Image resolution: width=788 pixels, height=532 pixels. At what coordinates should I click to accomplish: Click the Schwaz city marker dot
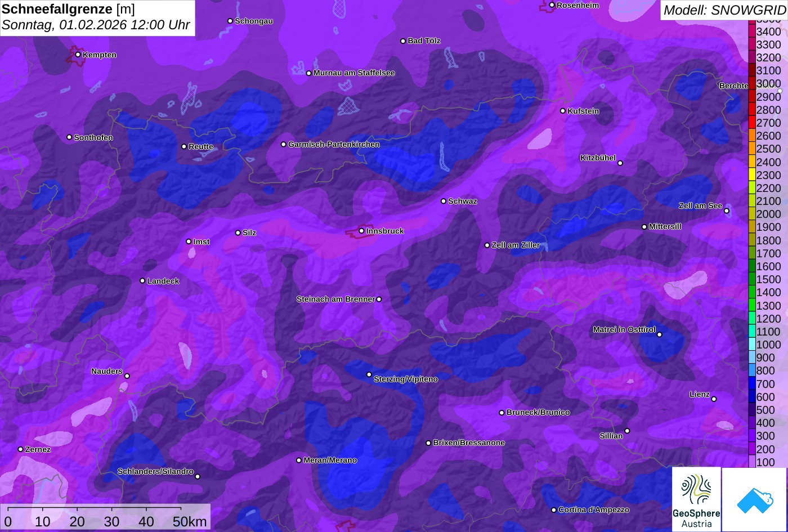click(444, 201)
